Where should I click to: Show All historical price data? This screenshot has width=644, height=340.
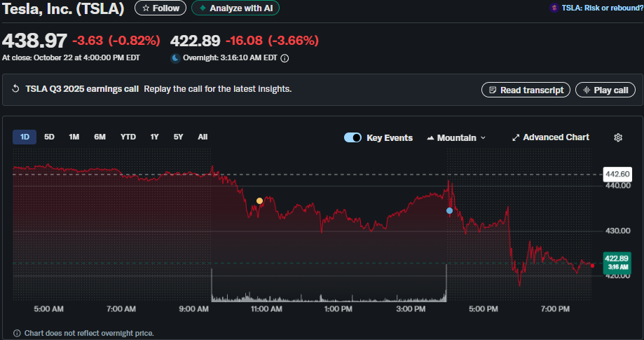(x=203, y=137)
